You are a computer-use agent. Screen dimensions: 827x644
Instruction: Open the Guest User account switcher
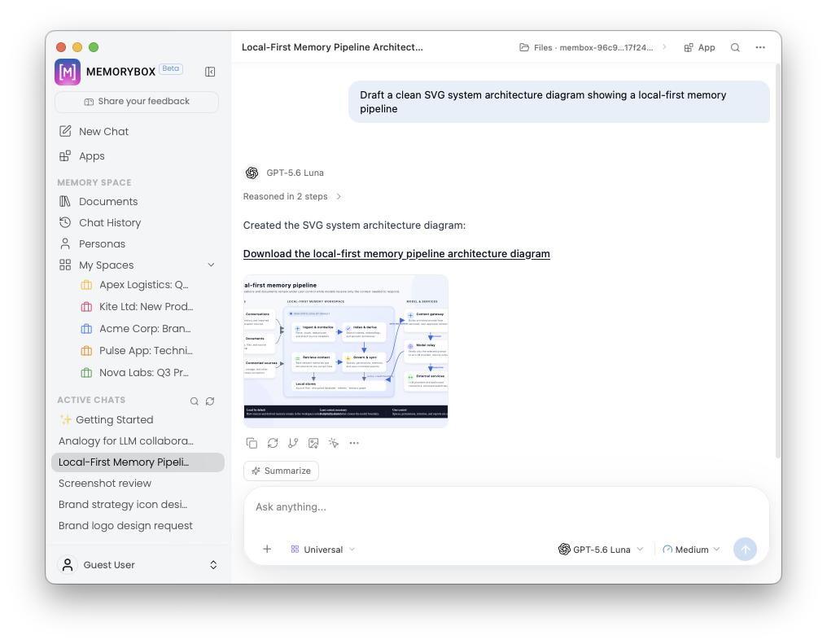(x=138, y=565)
